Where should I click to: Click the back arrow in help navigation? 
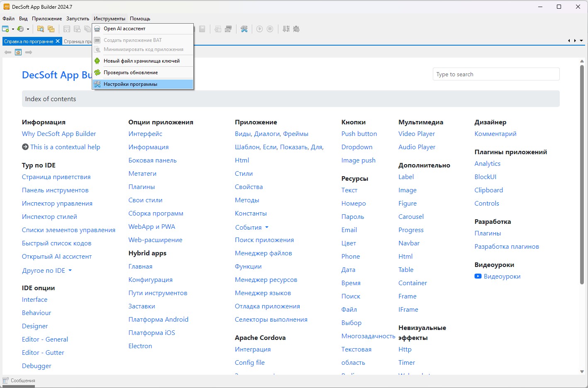tap(7, 52)
